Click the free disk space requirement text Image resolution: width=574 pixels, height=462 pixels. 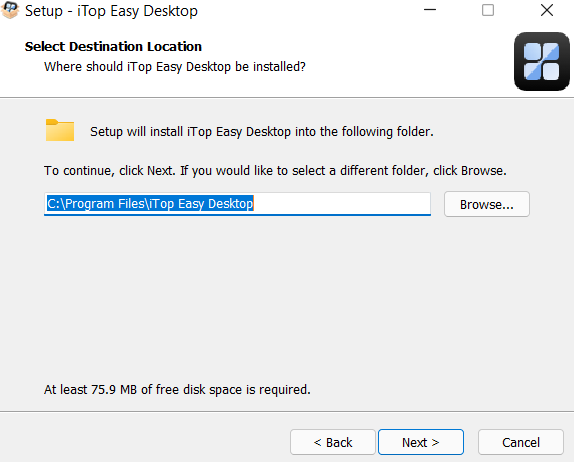point(177,390)
